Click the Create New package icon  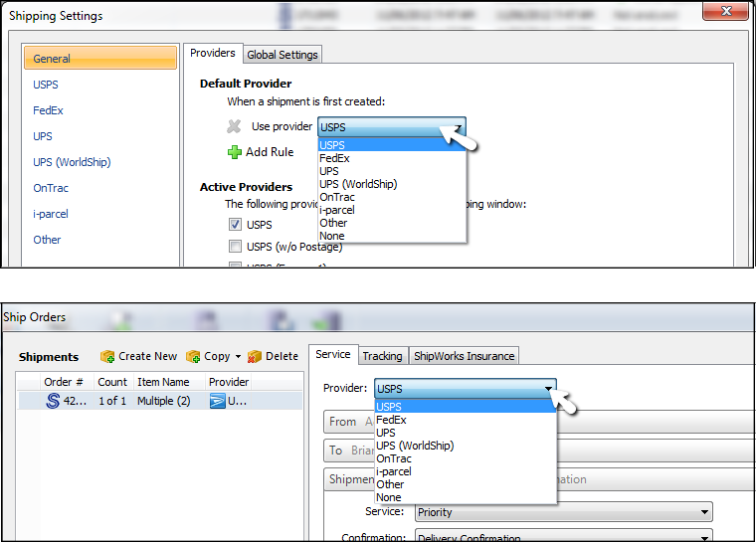click(x=107, y=356)
